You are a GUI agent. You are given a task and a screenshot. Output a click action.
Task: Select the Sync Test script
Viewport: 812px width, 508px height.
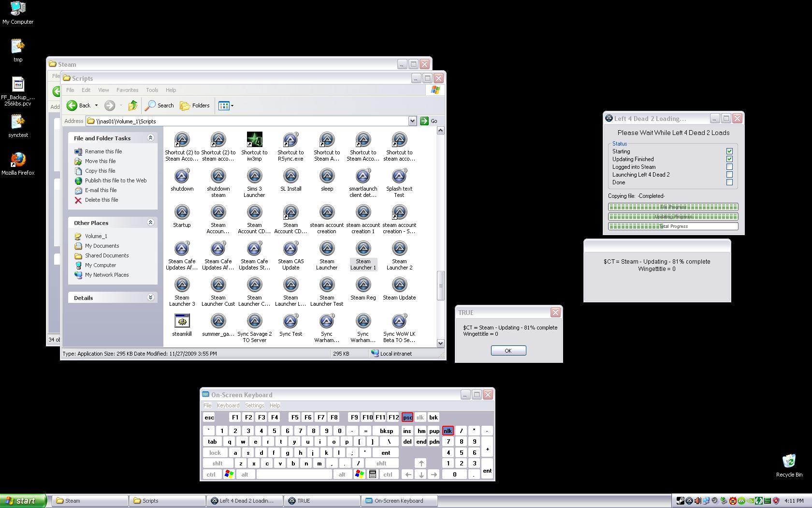(x=290, y=325)
